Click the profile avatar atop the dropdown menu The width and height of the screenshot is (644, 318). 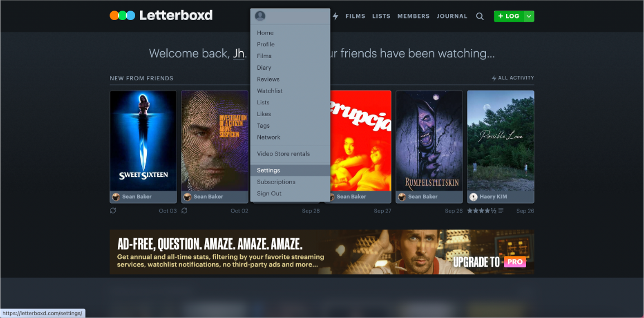(260, 16)
